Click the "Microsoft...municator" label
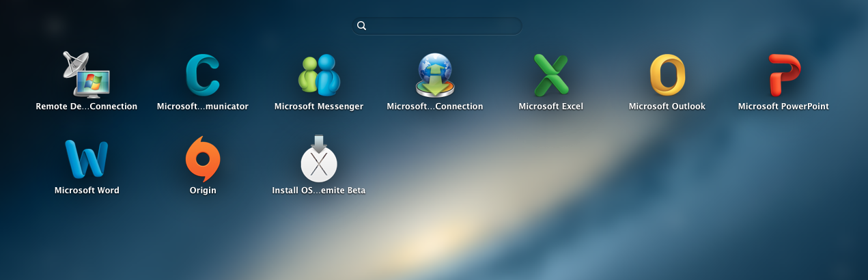The height and width of the screenshot is (280, 868). [x=203, y=107]
